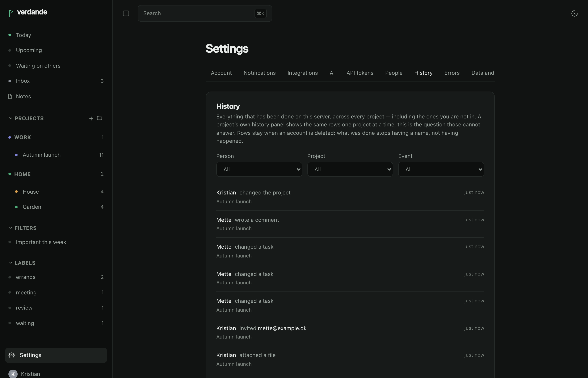
Task: Click the PROJECTS section heading
Action: pos(29,118)
